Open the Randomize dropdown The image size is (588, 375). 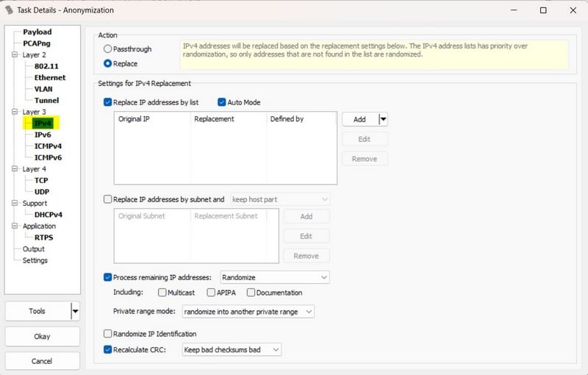tap(275, 277)
